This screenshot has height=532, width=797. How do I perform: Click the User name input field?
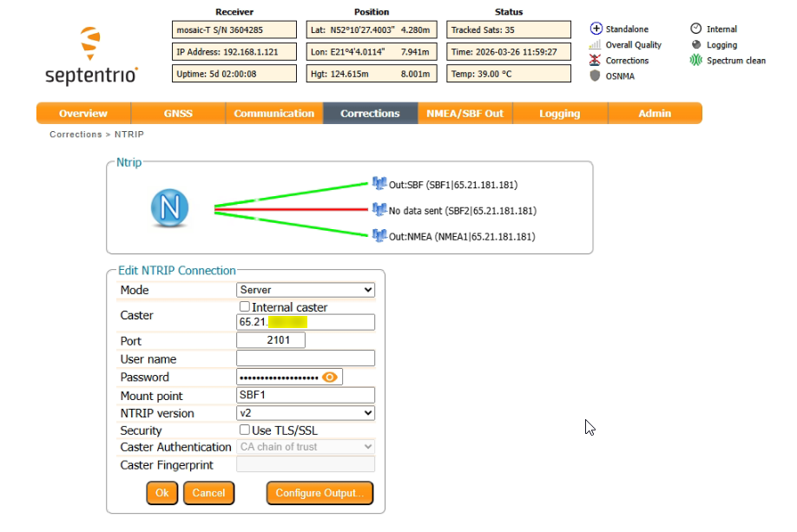(306, 358)
